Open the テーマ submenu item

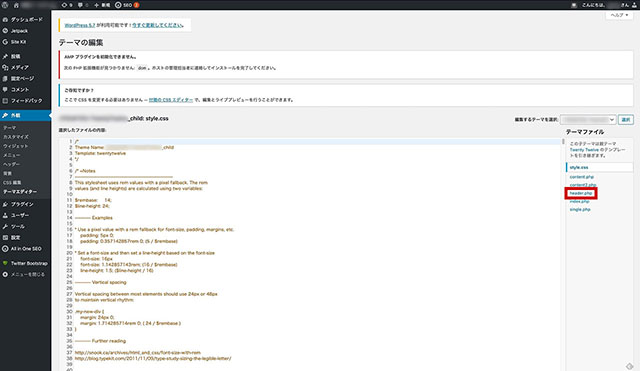click(9, 128)
